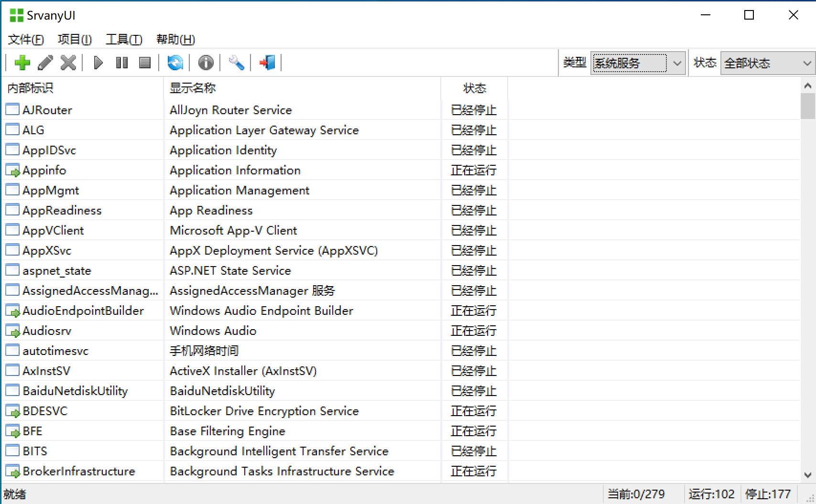Select the AxInstSV row name
The width and height of the screenshot is (816, 504).
pyautogui.click(x=46, y=371)
